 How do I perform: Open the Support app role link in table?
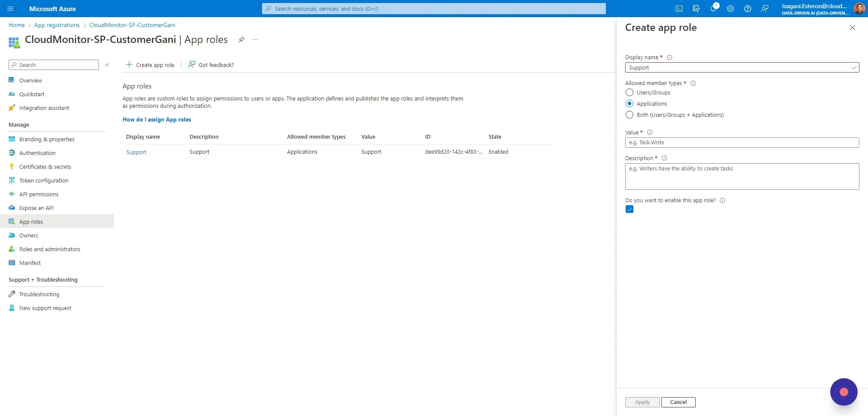136,152
